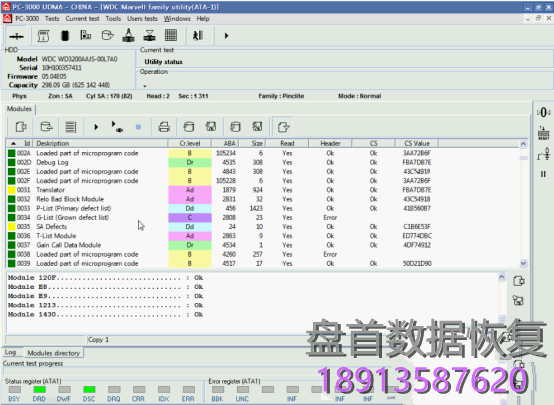
Task: Switch to the Log tab
Action: tap(11, 352)
